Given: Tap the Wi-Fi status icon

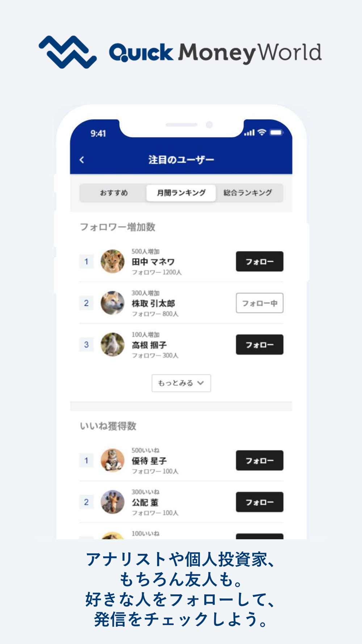Looking at the screenshot, I should click(x=261, y=133).
